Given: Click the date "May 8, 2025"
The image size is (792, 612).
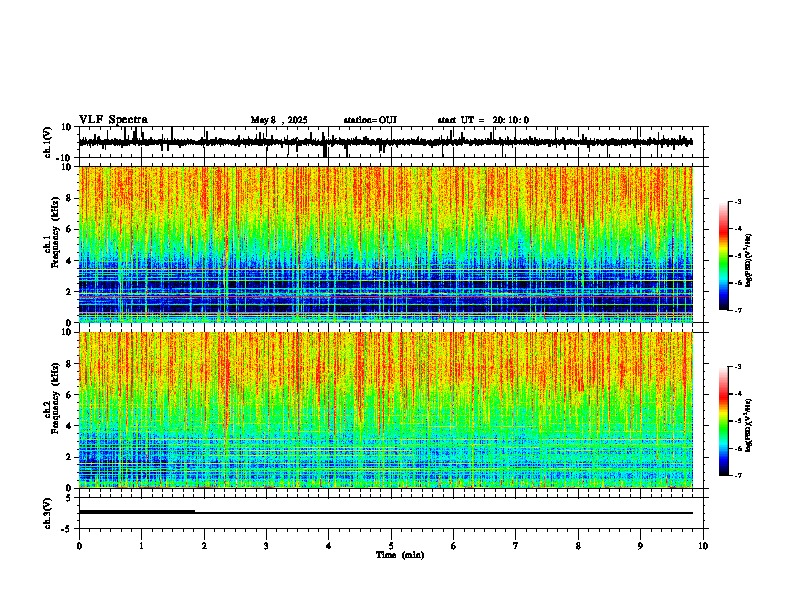Looking at the screenshot, I should 279,120.
